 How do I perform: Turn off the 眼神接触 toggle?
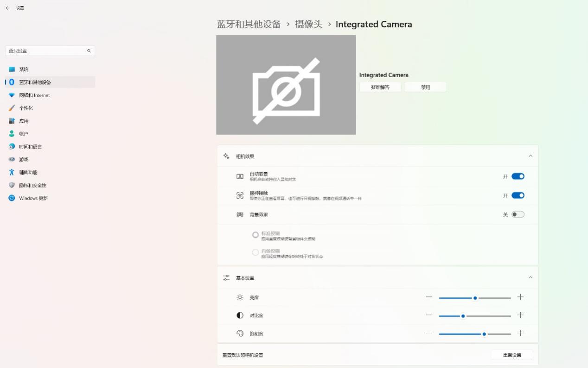click(518, 195)
